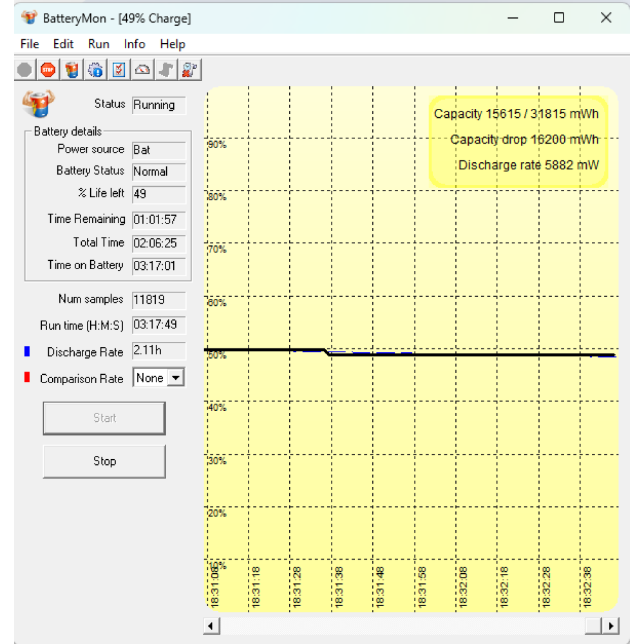Open the Run menu
The height and width of the screenshot is (644, 644).
[x=99, y=44]
